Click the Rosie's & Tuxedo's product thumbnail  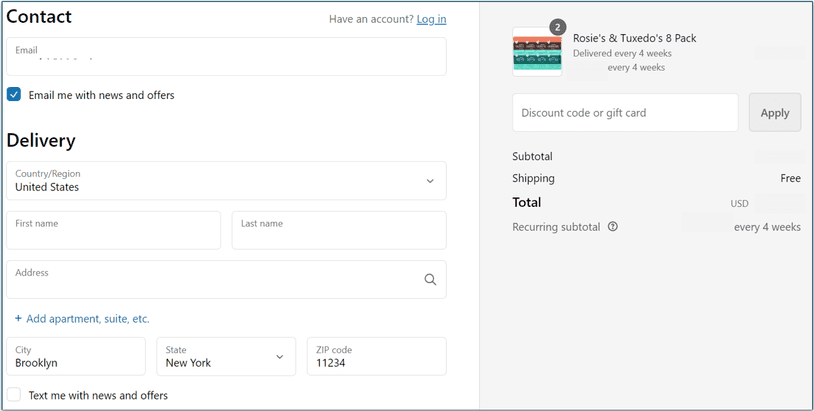(x=537, y=52)
